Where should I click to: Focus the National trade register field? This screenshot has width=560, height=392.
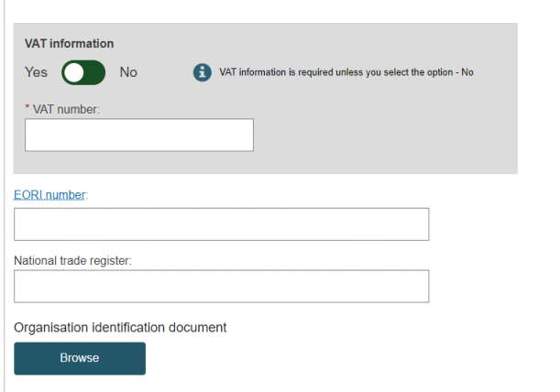tap(221, 286)
